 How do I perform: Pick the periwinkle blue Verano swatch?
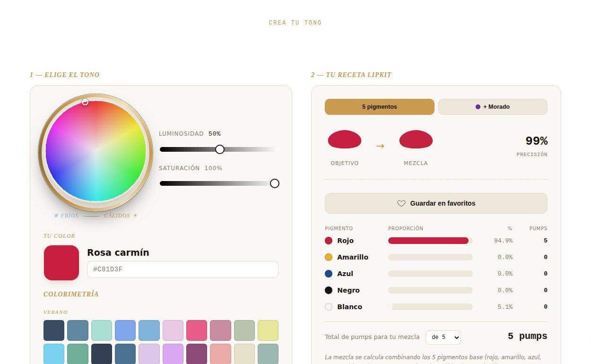click(x=125, y=330)
